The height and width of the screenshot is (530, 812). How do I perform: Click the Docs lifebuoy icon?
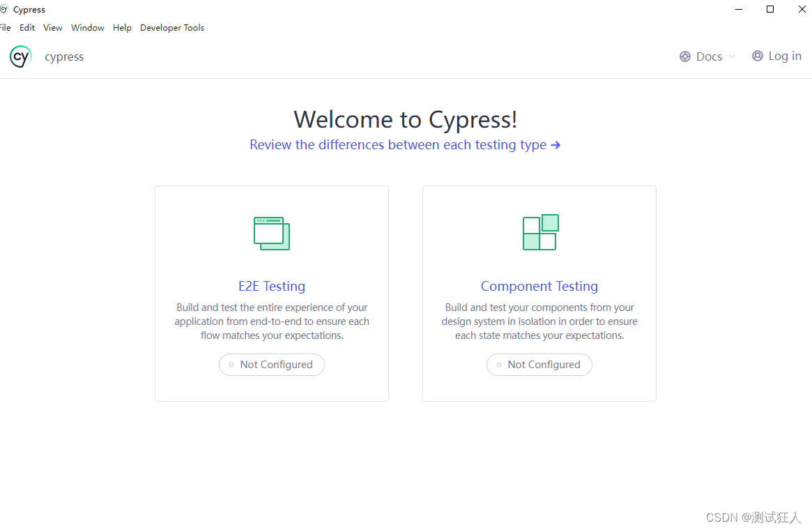click(x=685, y=56)
